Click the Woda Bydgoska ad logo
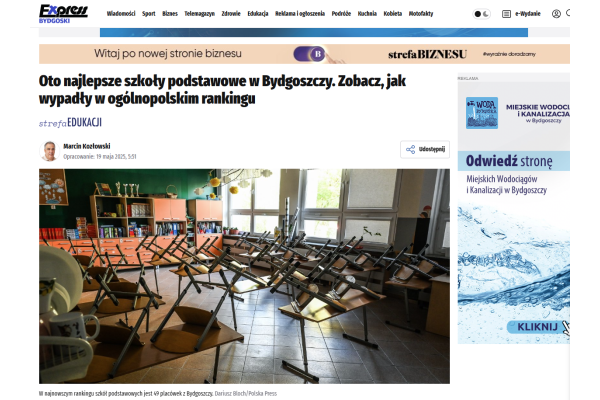 [x=482, y=113]
